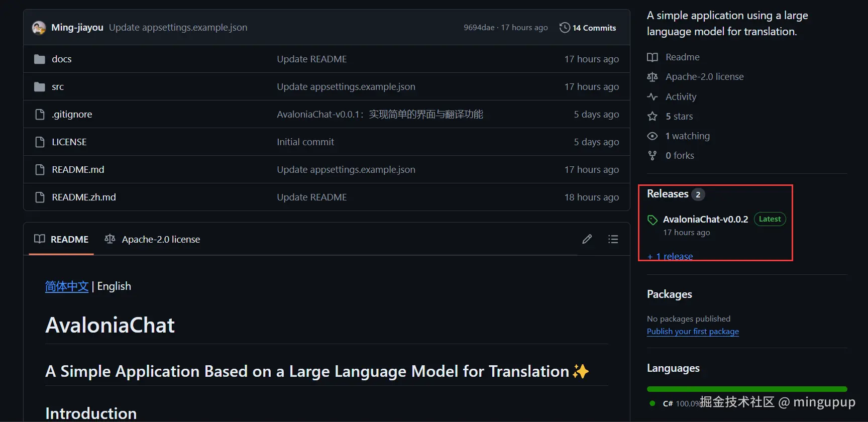The width and height of the screenshot is (868, 422).
Task: Open the 5 stars link
Action: pyautogui.click(x=679, y=117)
